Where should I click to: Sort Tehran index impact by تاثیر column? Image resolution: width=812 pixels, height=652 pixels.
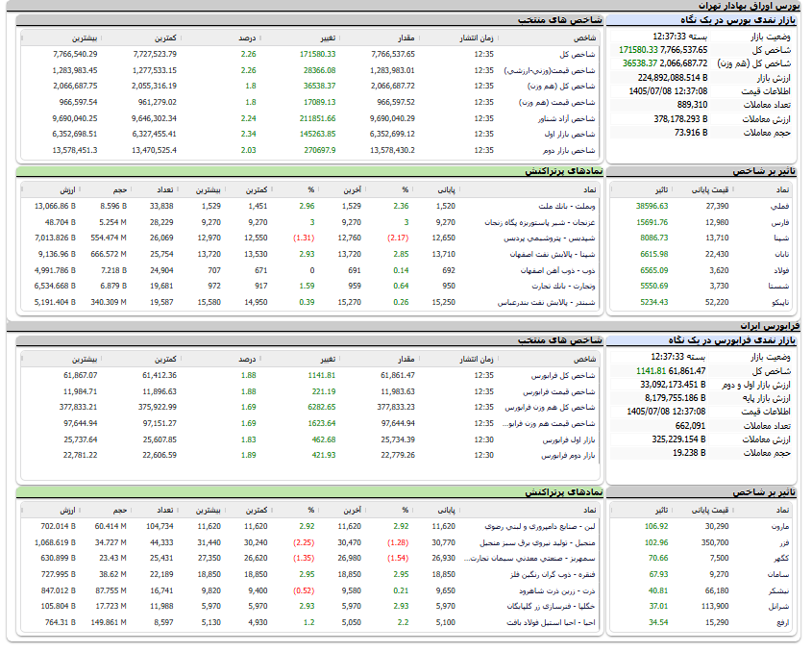[x=661, y=190]
